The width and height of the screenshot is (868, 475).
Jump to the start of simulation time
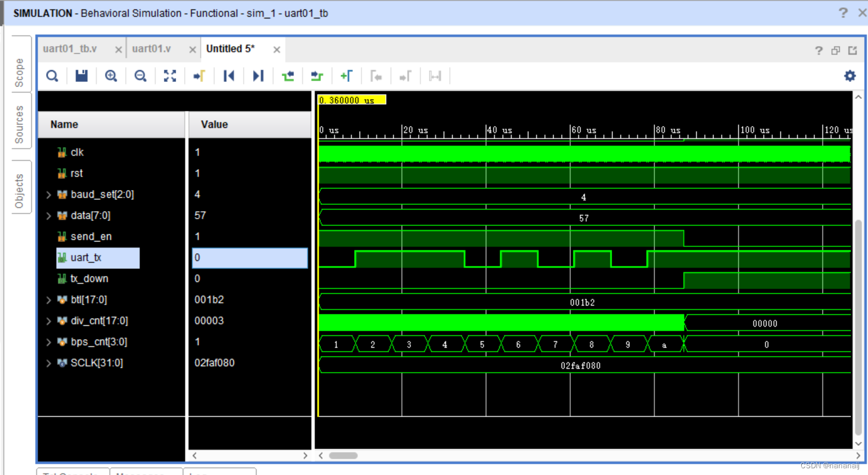[229, 76]
